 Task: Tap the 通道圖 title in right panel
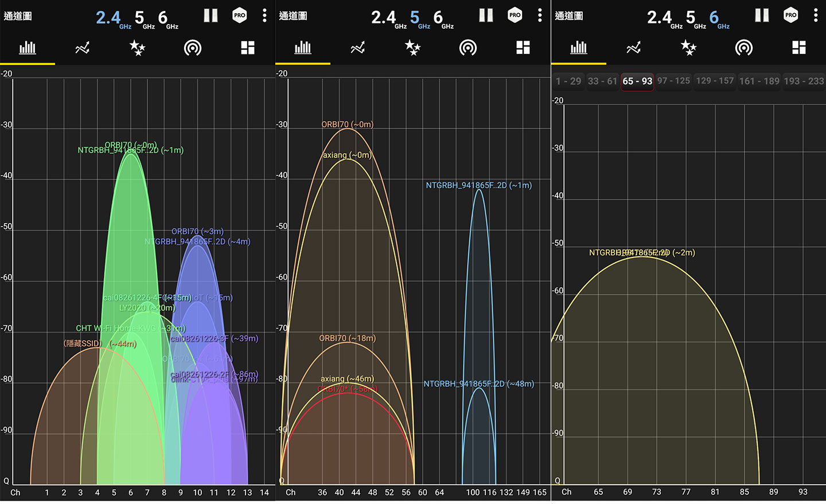tap(569, 16)
